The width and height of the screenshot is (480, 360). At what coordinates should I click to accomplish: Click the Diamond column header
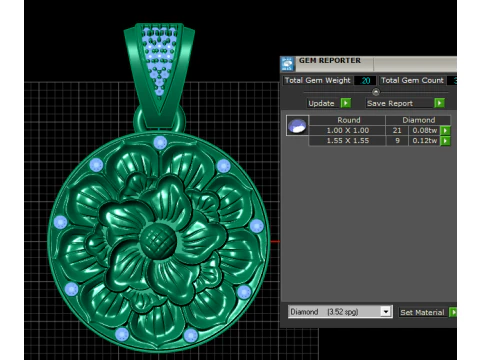coord(418,120)
